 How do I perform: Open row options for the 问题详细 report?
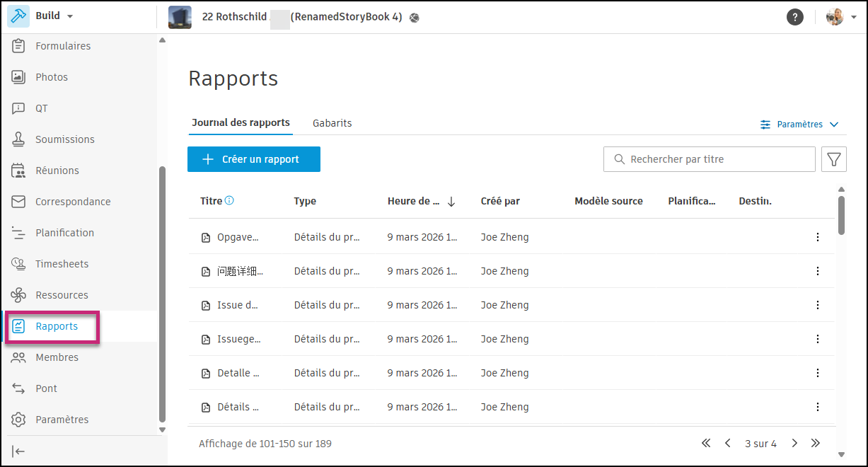point(818,271)
